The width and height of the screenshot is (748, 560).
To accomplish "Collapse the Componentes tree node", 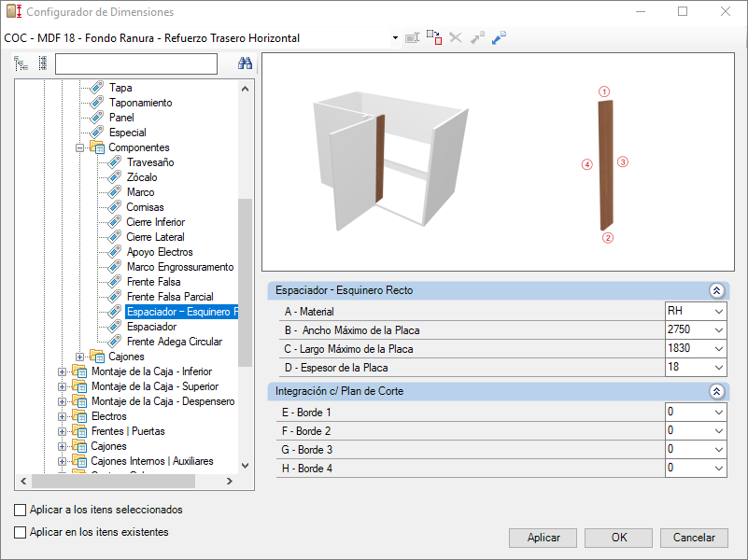I will [79, 147].
